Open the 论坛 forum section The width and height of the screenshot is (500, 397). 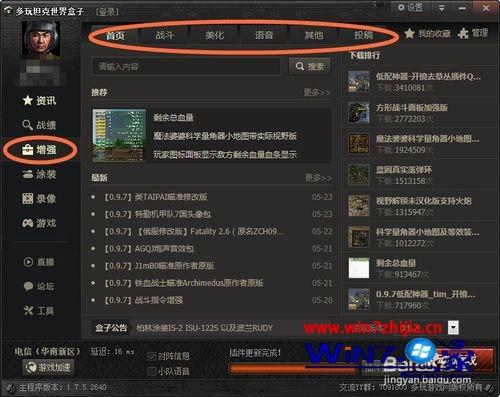click(x=39, y=286)
